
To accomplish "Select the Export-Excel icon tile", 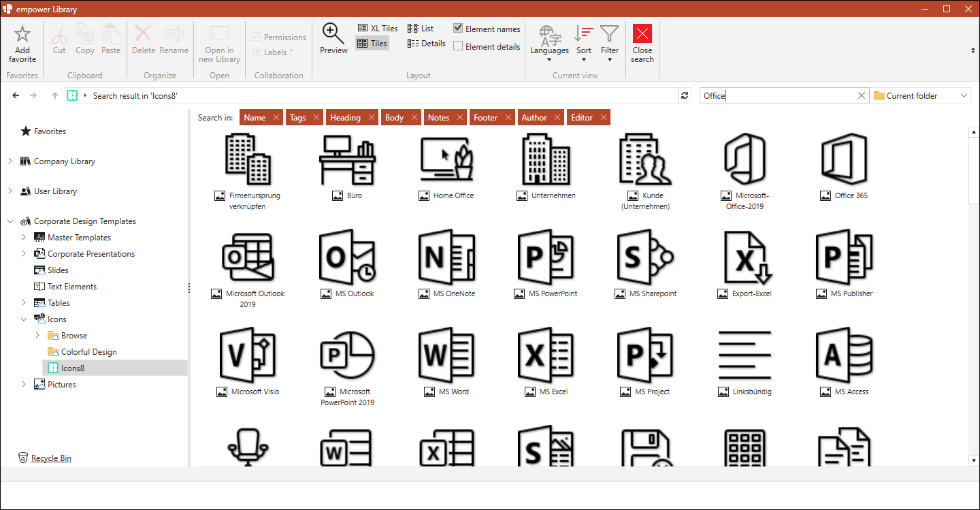I will (x=745, y=264).
